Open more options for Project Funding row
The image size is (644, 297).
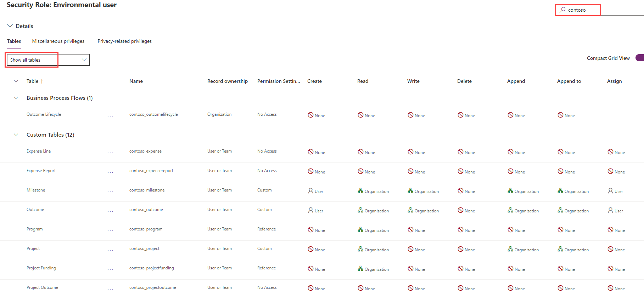(x=110, y=269)
